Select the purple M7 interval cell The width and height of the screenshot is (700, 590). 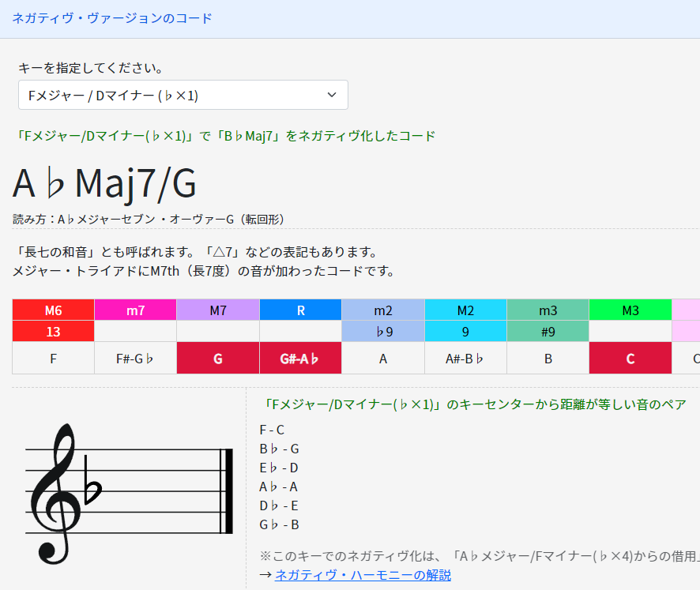pos(218,310)
